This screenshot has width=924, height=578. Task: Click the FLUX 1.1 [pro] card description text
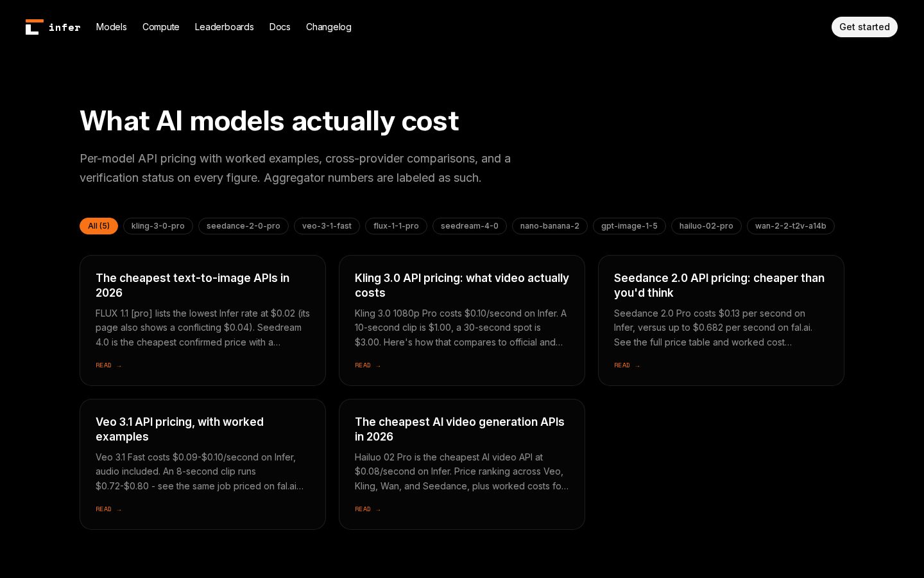pyautogui.click(x=203, y=328)
